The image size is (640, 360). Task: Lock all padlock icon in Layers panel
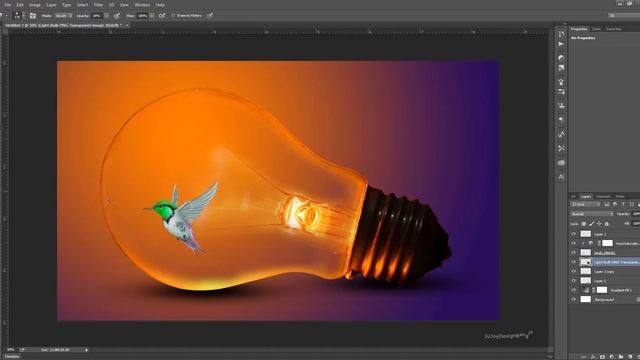tap(607, 224)
